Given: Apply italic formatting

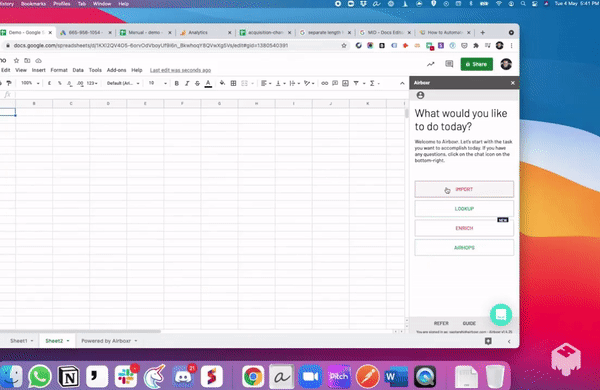Looking at the screenshot, I should [187, 83].
